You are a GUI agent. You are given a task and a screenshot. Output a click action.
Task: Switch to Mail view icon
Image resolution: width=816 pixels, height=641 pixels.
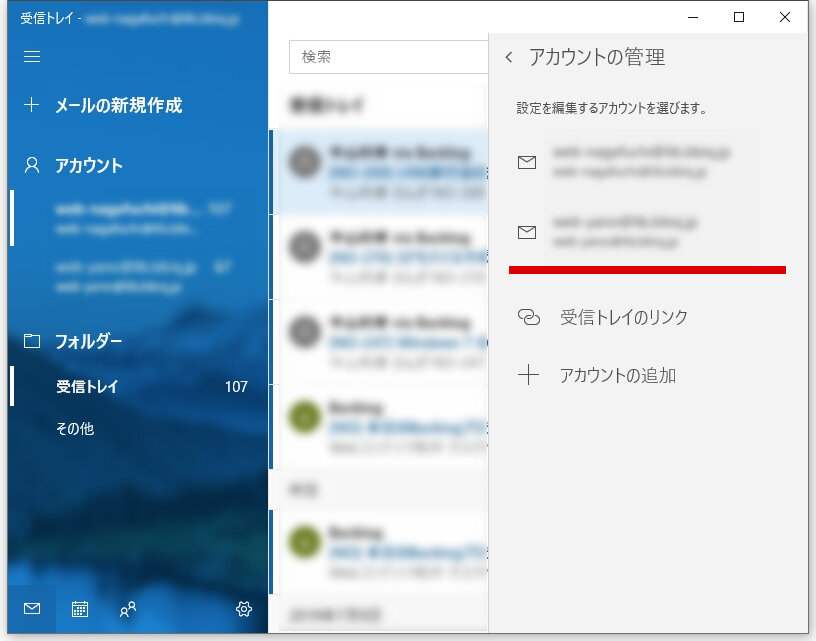32,608
